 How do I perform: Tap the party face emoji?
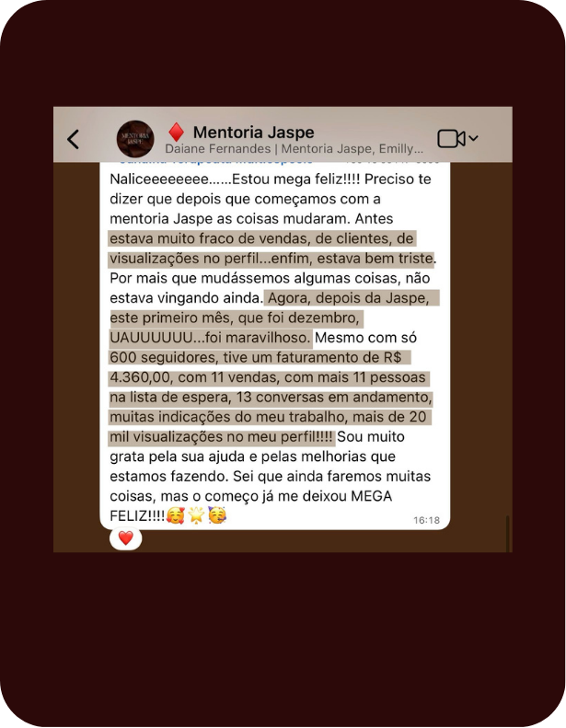click(x=217, y=515)
